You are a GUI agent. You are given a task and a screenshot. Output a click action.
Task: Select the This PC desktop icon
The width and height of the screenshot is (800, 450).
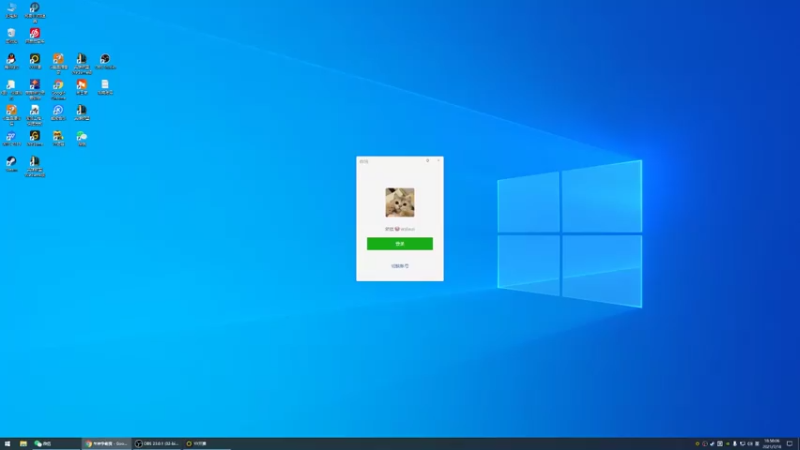click(11, 10)
